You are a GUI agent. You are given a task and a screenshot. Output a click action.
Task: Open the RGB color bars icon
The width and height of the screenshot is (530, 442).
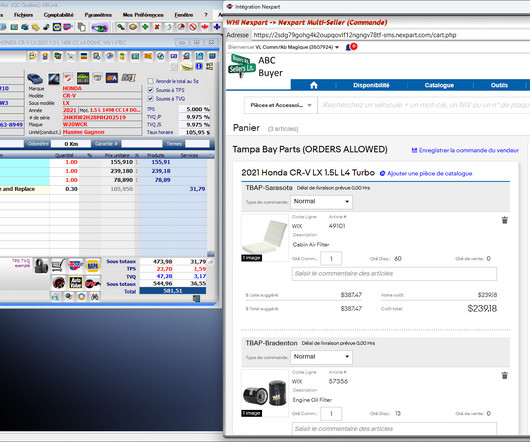tap(83, 56)
